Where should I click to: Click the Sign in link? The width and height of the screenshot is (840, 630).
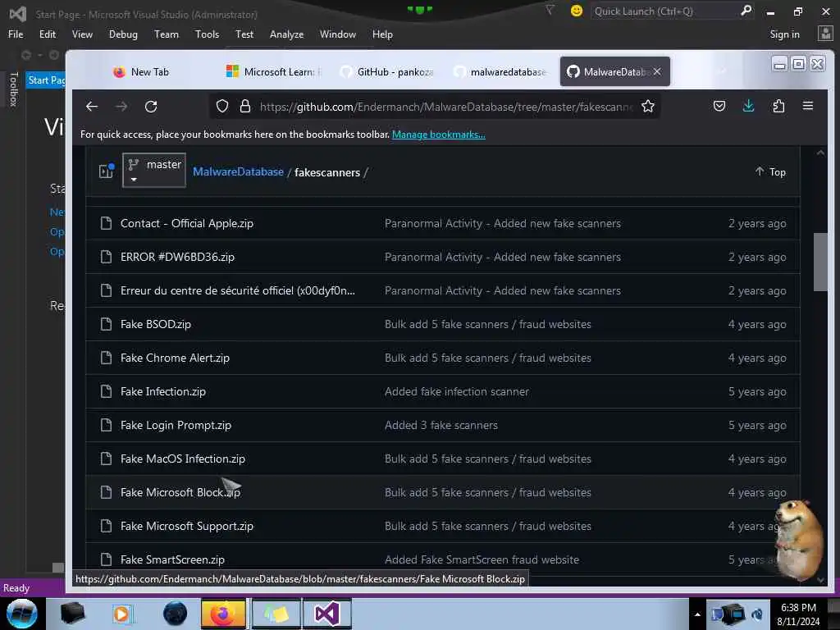click(x=784, y=34)
